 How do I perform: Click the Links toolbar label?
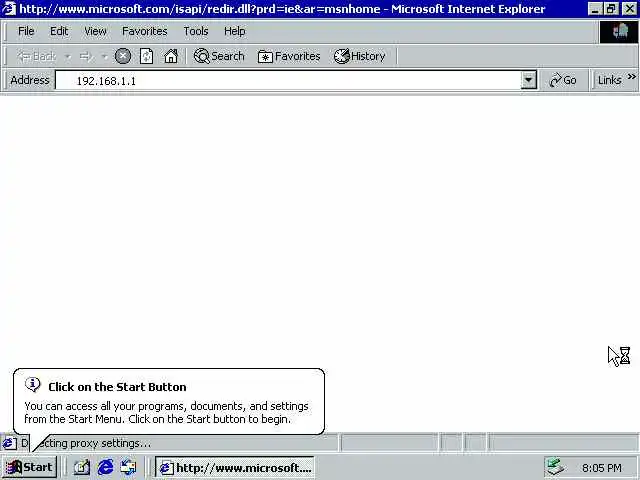pos(609,80)
